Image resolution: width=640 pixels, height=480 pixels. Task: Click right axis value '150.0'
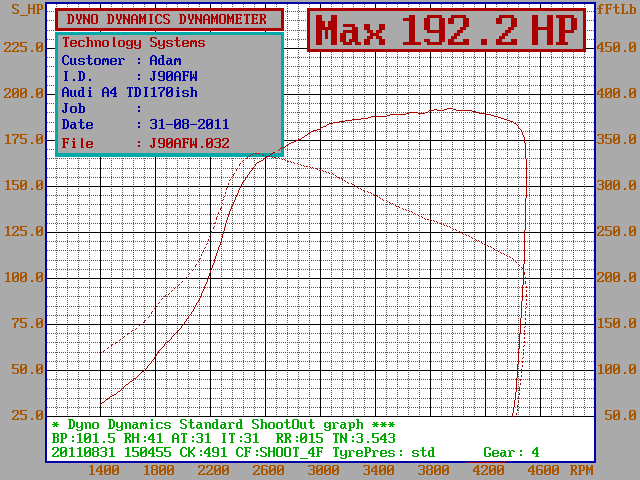[616, 324]
